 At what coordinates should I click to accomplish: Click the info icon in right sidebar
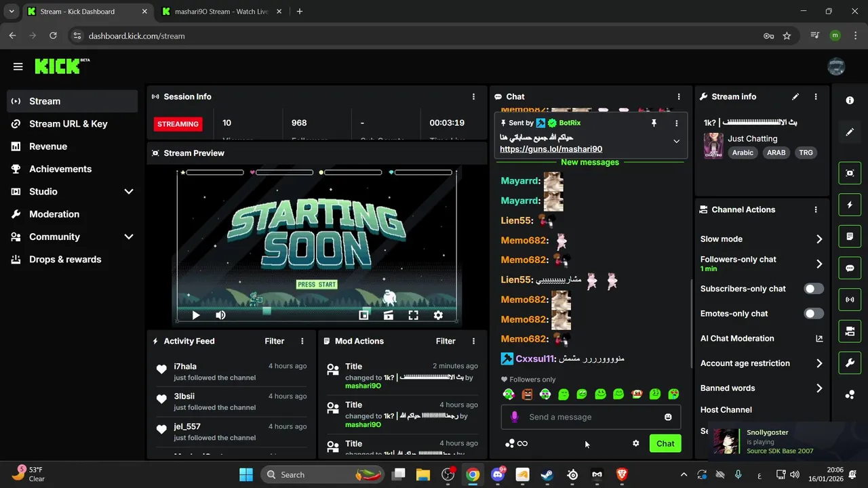tap(850, 100)
